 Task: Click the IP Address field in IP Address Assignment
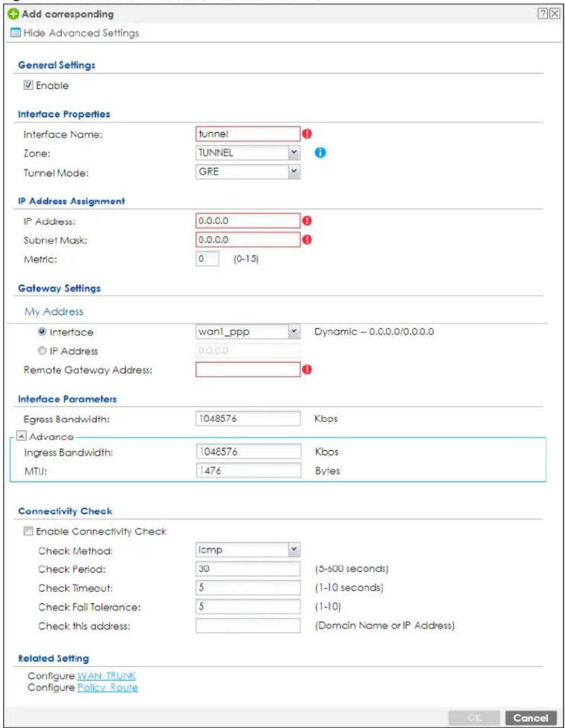pyautogui.click(x=248, y=221)
